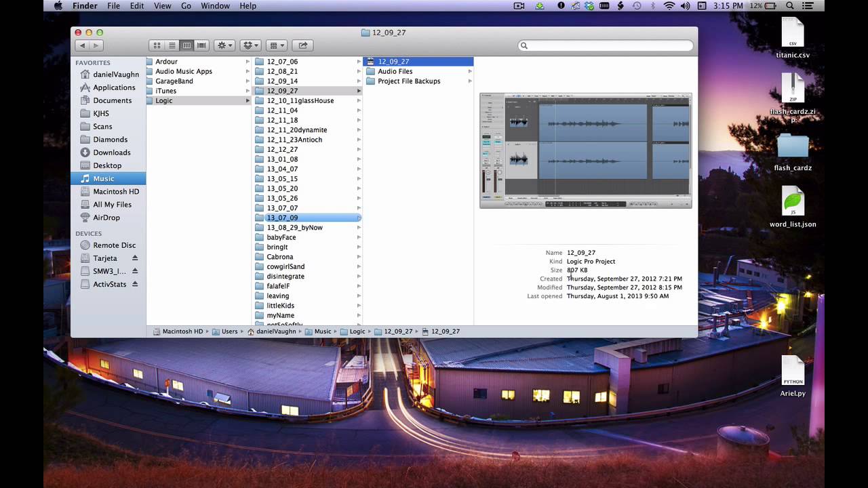868x488 pixels.
Task: Open the Dropbox toolbar menu
Action: pyautogui.click(x=251, y=45)
